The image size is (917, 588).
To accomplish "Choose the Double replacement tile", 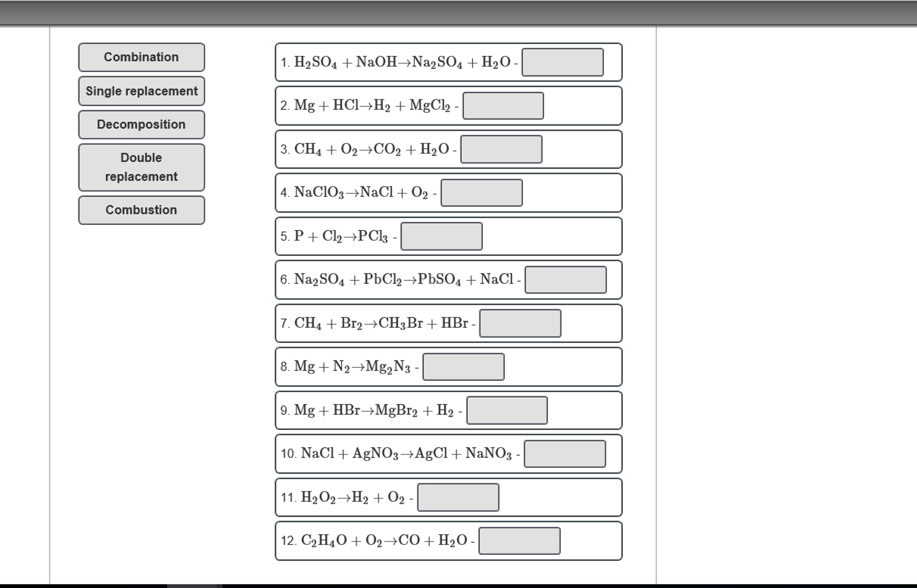I will coord(141,167).
